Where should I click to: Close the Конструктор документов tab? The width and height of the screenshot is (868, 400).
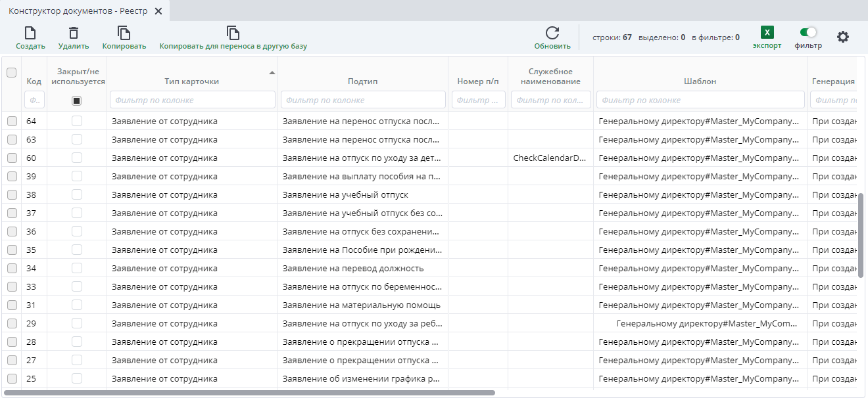(158, 11)
